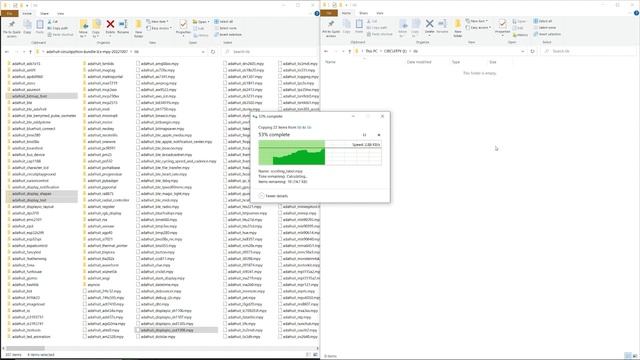Sort by Date modified column in right window
The image size is (640, 360).
coord(419,62)
